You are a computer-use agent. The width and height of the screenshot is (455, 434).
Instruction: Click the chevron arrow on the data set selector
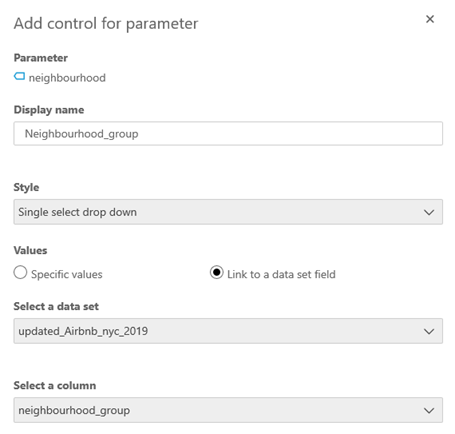(429, 331)
